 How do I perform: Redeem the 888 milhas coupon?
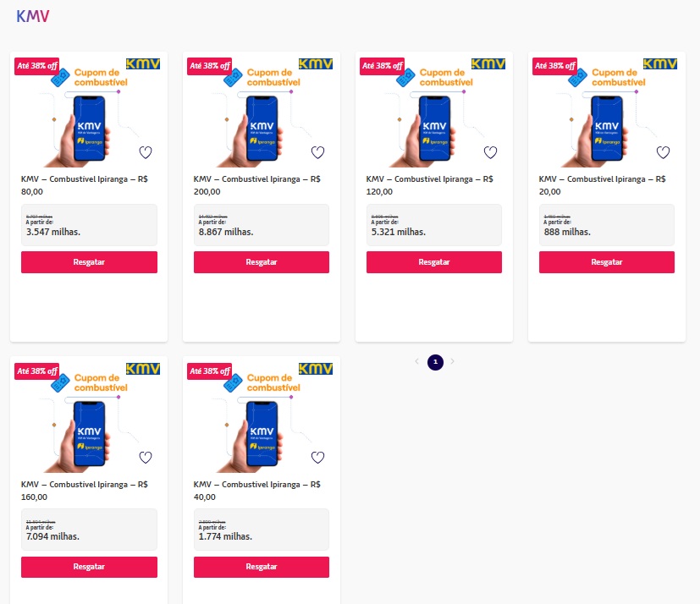[x=607, y=262]
